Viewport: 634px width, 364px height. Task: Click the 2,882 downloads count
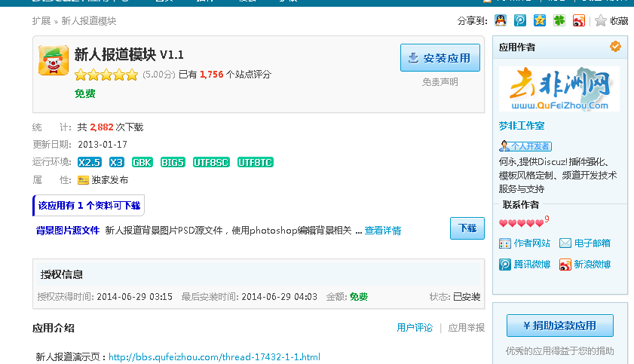click(x=102, y=127)
